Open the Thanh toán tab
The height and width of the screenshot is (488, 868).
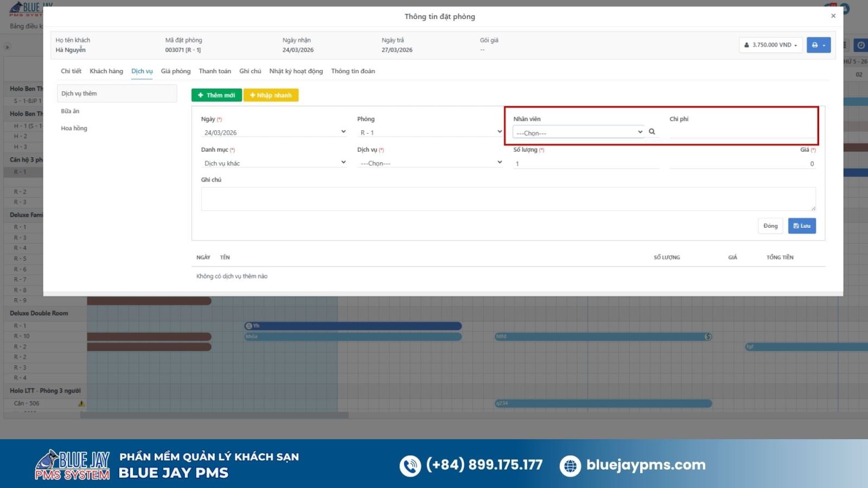point(215,71)
